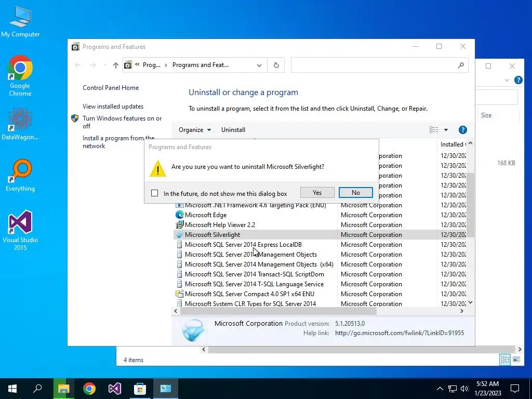Open recent locations dropdown arrow
Viewport: 532px width, 399px height.
(x=105, y=65)
